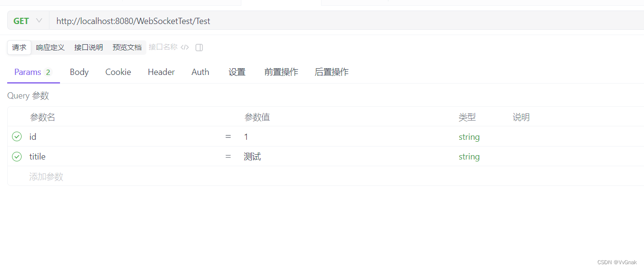Uncheck the titile parameter checkbox
The width and height of the screenshot is (644, 269).
point(17,157)
